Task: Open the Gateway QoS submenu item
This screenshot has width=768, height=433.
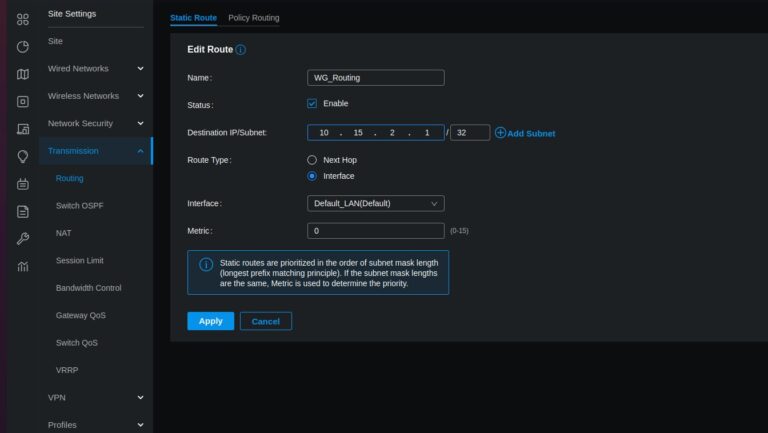Action: point(81,315)
